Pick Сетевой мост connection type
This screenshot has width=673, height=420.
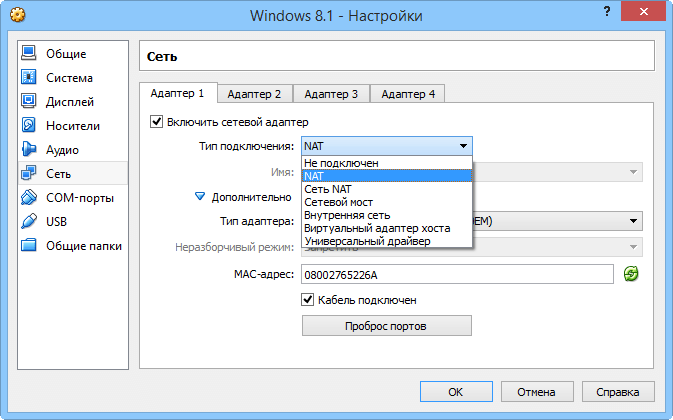[x=387, y=202]
